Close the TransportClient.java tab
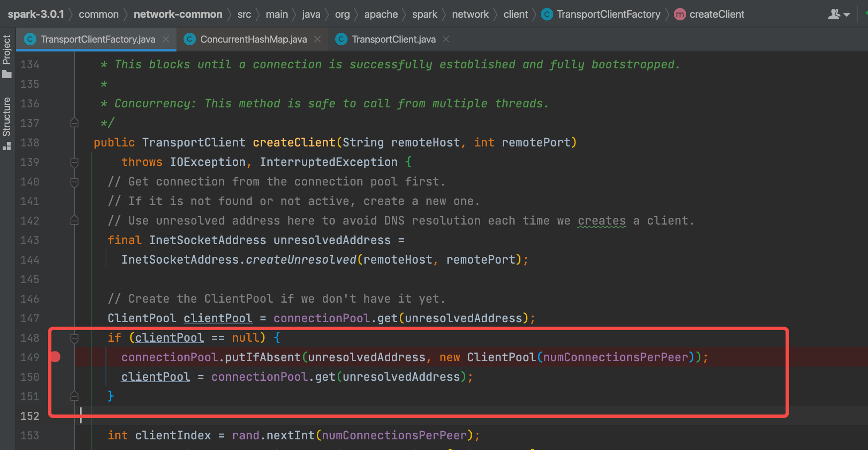Viewport: 868px width, 450px height. point(446,39)
